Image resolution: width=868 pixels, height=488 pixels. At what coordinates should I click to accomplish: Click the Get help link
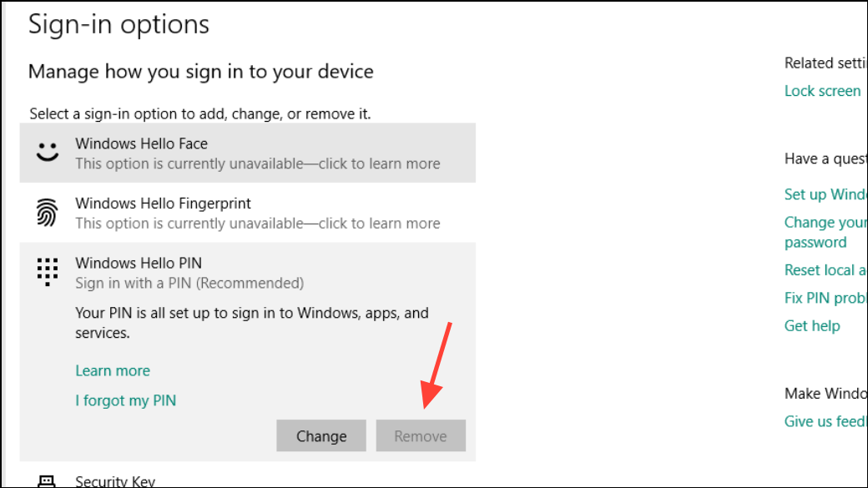tap(812, 325)
